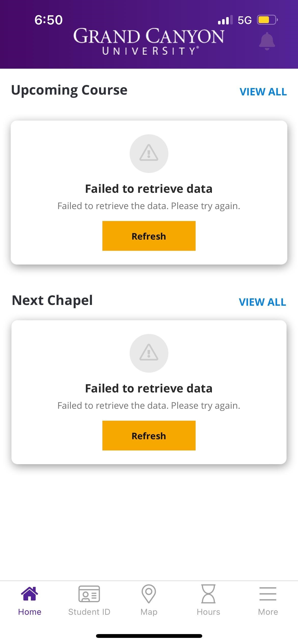Viewport: 298px width, 644px height.
Task: Refresh the Upcoming Course data
Action: [149, 236]
